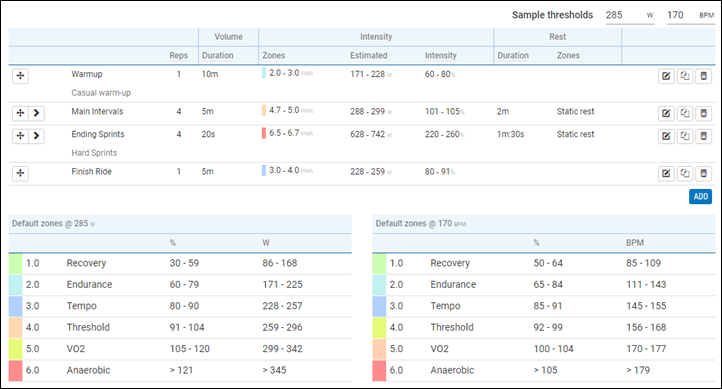
Task: Delete the Warmup row
Action: tap(704, 76)
